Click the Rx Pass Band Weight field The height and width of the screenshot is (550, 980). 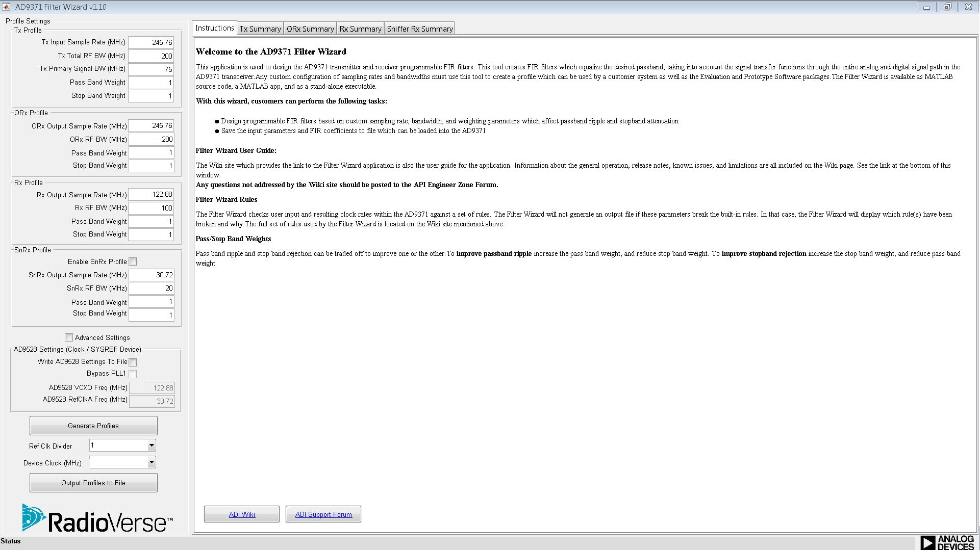(151, 221)
